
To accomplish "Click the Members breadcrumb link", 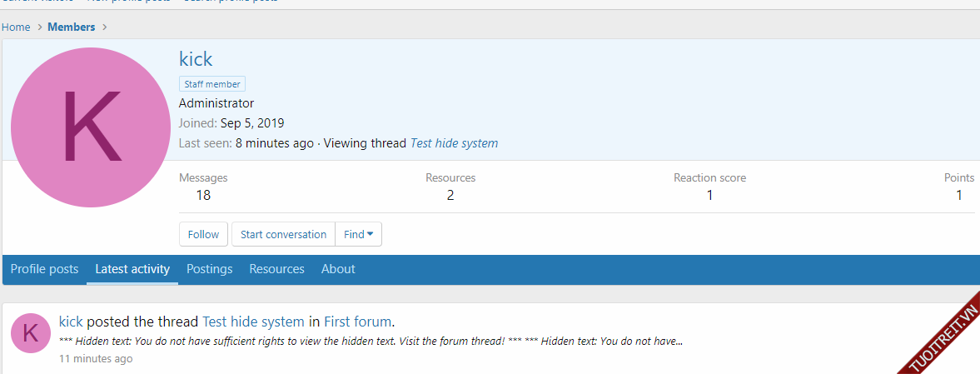I will pyautogui.click(x=71, y=27).
